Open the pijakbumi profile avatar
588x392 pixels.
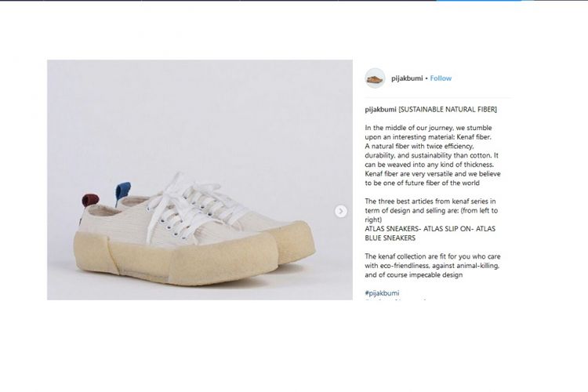375,78
